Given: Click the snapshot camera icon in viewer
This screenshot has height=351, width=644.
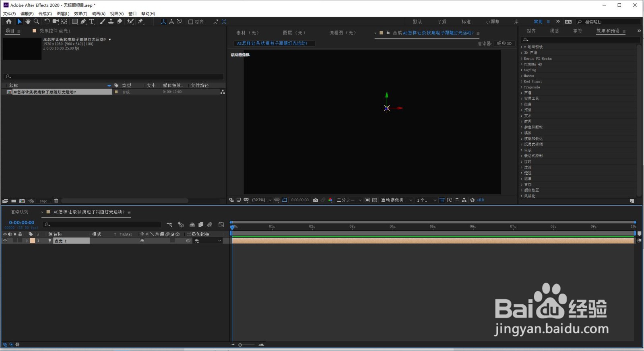Looking at the screenshot, I should (x=316, y=200).
